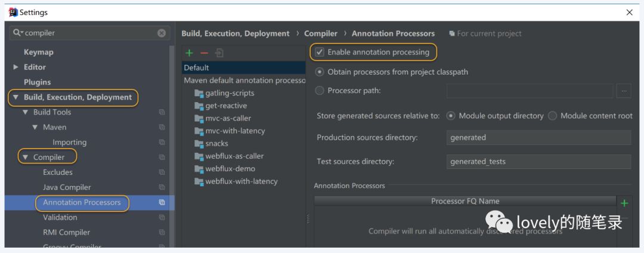Toggle Enable annotation processing checkbox
The height and width of the screenshot is (253, 644).
click(320, 52)
